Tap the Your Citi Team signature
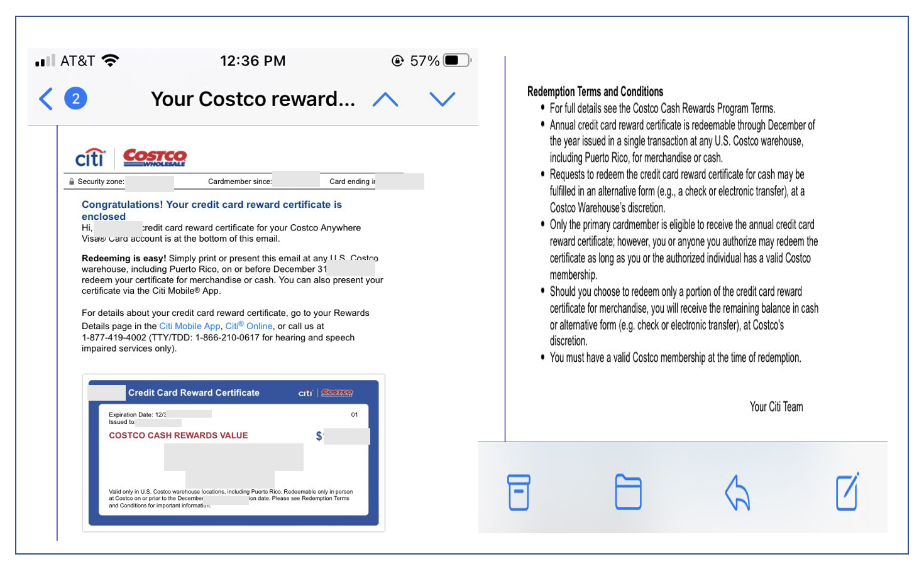 coord(776,407)
